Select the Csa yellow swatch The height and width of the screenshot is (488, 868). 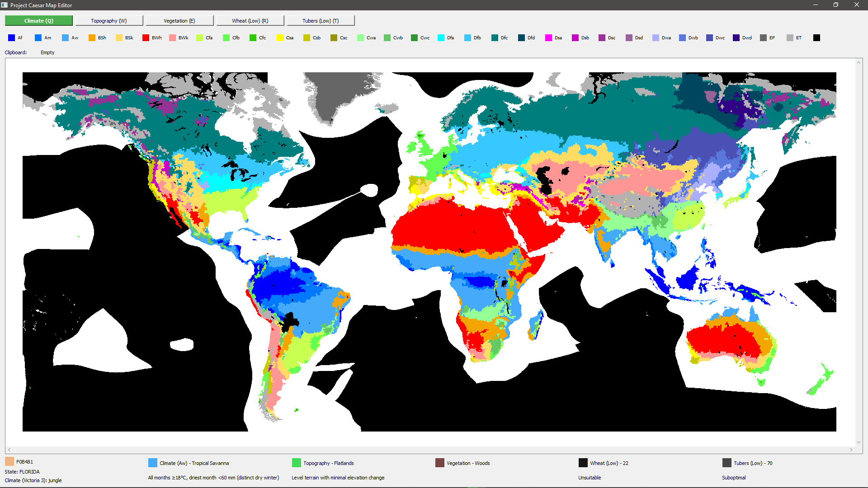[280, 38]
